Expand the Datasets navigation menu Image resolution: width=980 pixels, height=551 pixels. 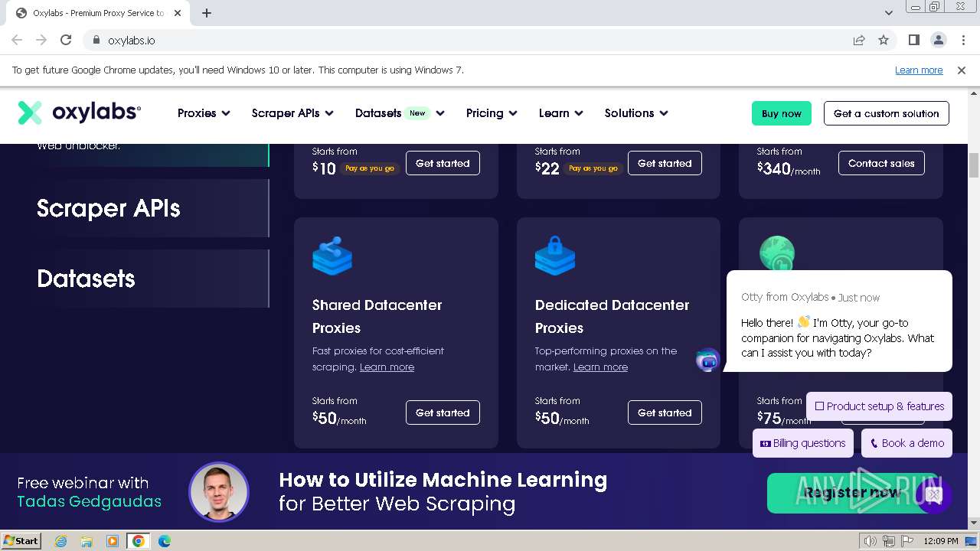pos(400,113)
